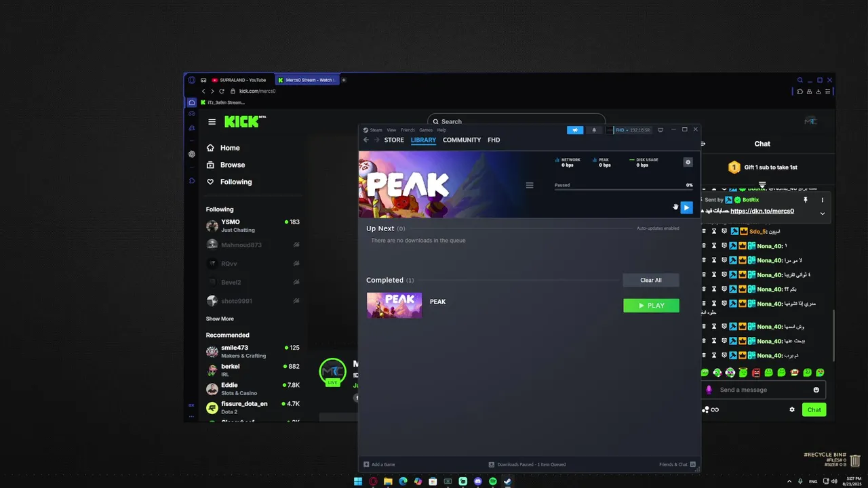Open Opera easy setup menu icon
The image size is (868, 488).
coord(829,91)
